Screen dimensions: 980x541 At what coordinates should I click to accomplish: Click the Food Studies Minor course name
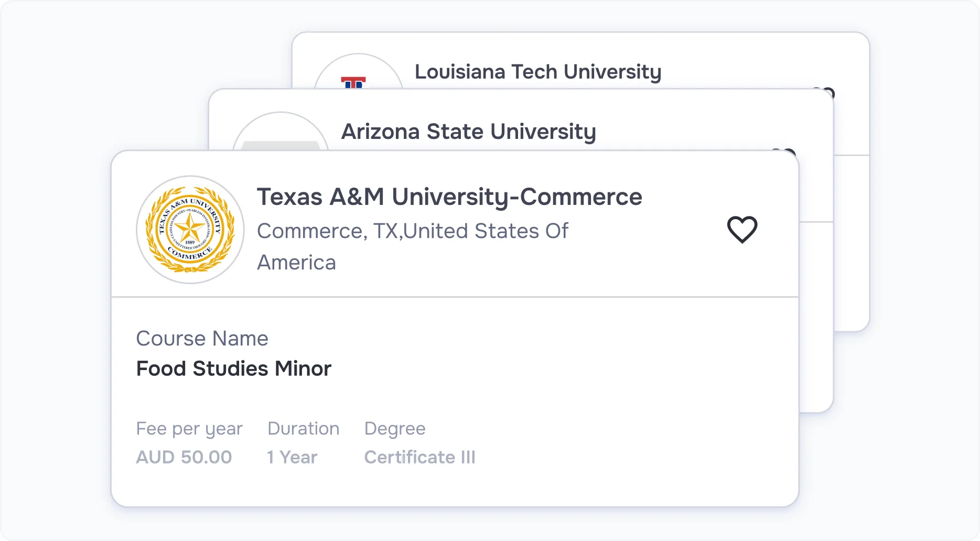[x=233, y=369]
